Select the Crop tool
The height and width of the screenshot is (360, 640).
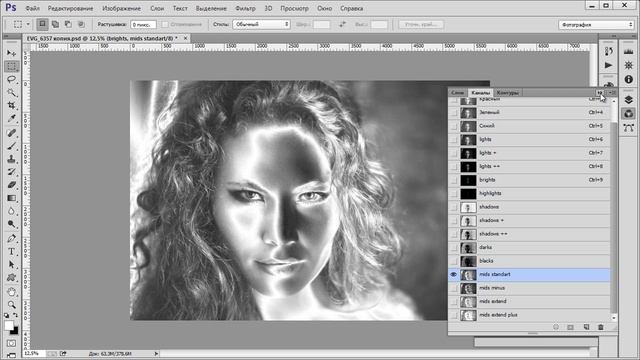click(x=11, y=106)
